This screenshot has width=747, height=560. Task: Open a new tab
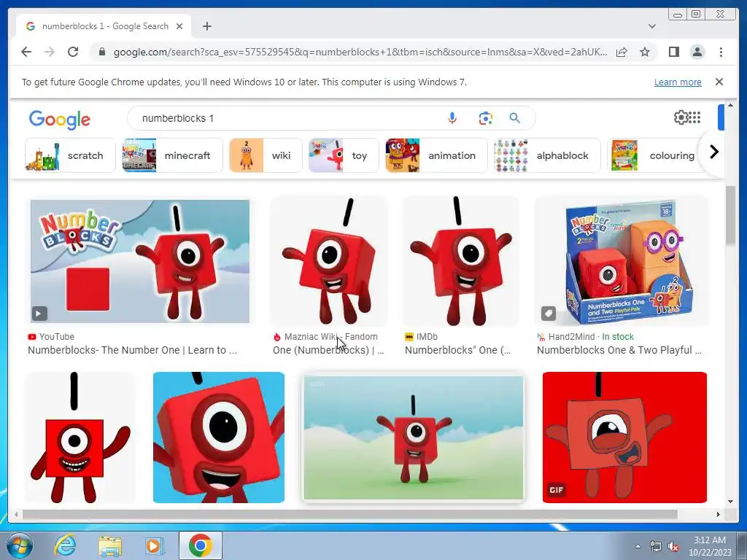point(206,26)
